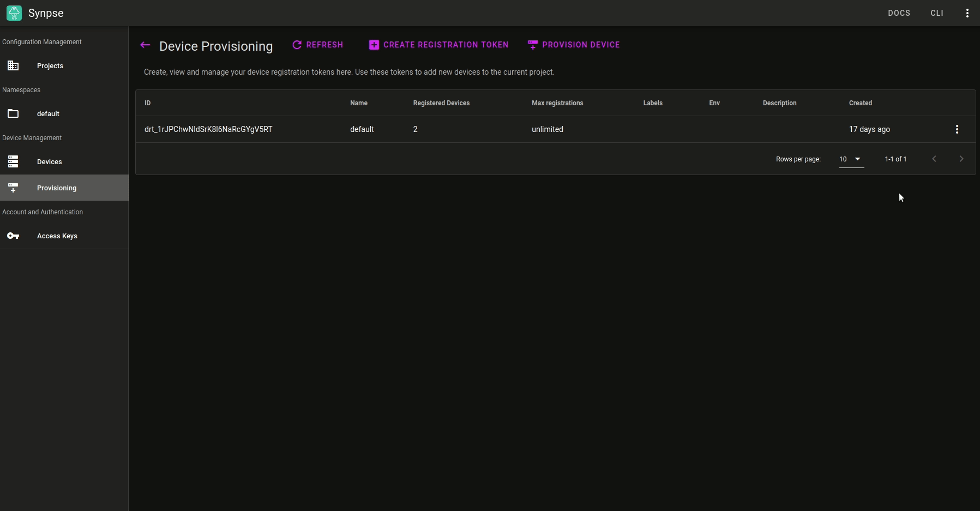
Task: Open row actions menu for default token
Action: pos(957,129)
